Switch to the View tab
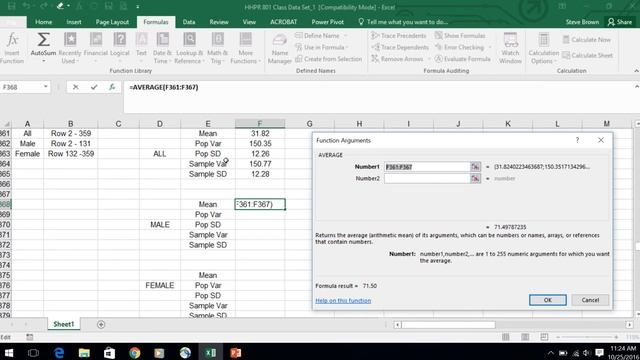The image size is (640, 360). coord(249,22)
